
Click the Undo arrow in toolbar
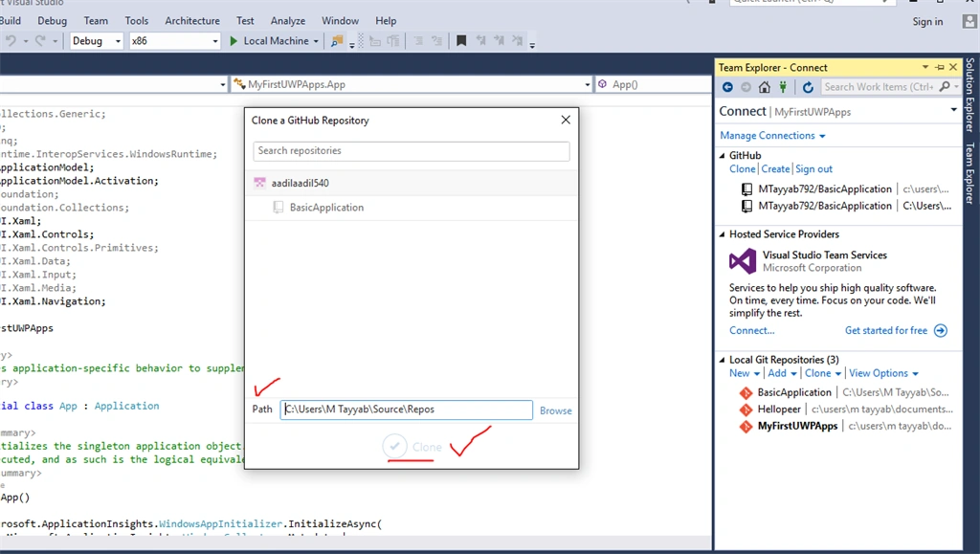click(11, 40)
